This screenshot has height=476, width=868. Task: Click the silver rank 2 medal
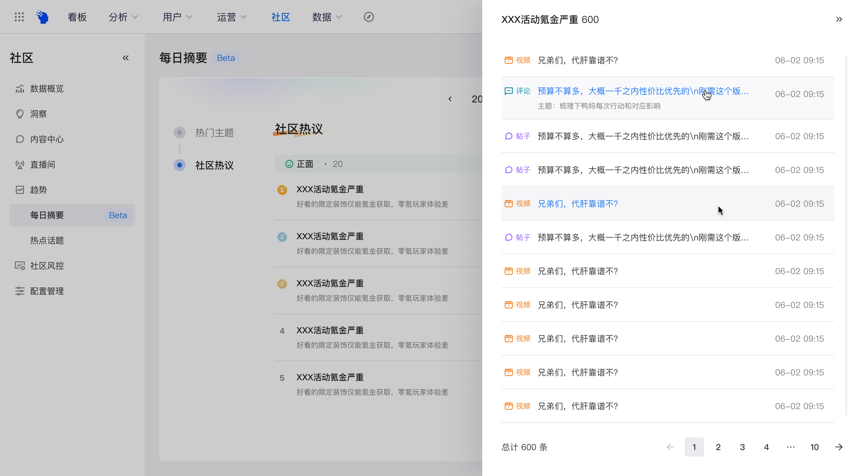(x=282, y=237)
